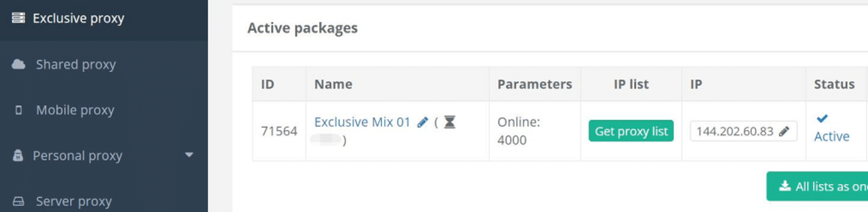The image size is (868, 212).
Task: Edit package name with pencil icon
Action: point(422,122)
